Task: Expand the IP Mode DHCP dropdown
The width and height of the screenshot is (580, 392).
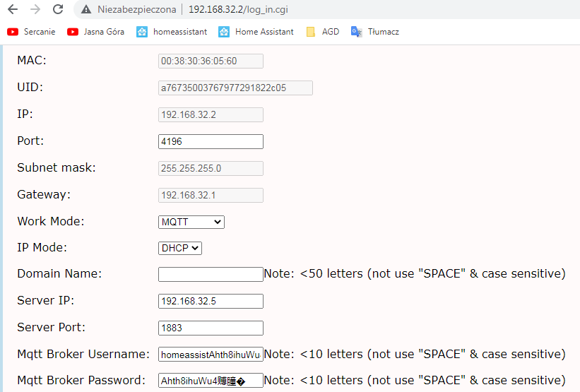Action: pyautogui.click(x=180, y=248)
